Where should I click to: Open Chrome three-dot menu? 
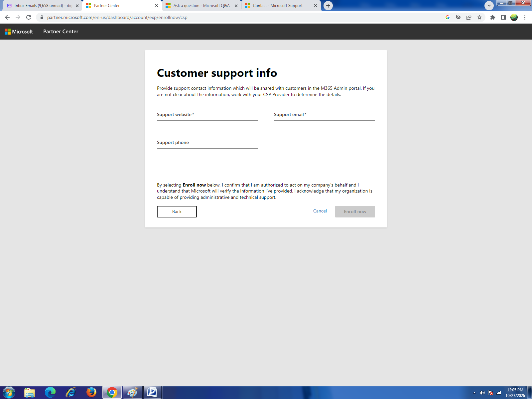525,17
